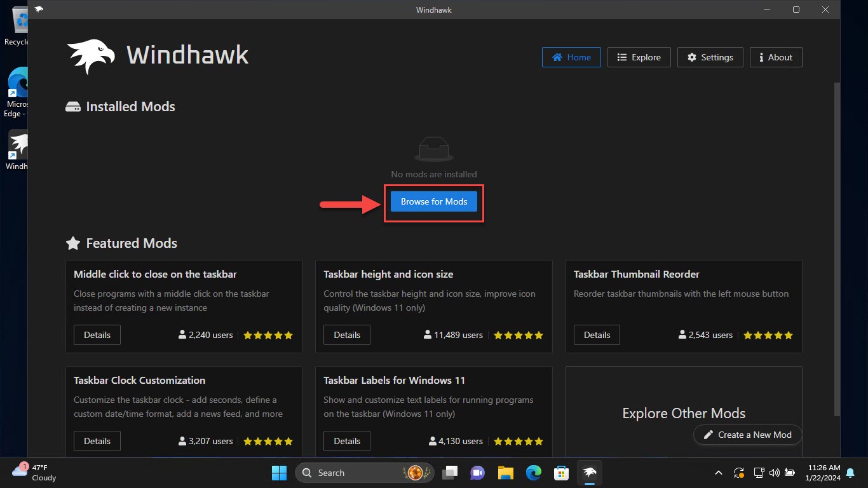Open the Home tab
This screenshot has height=488, width=868.
pos(572,57)
